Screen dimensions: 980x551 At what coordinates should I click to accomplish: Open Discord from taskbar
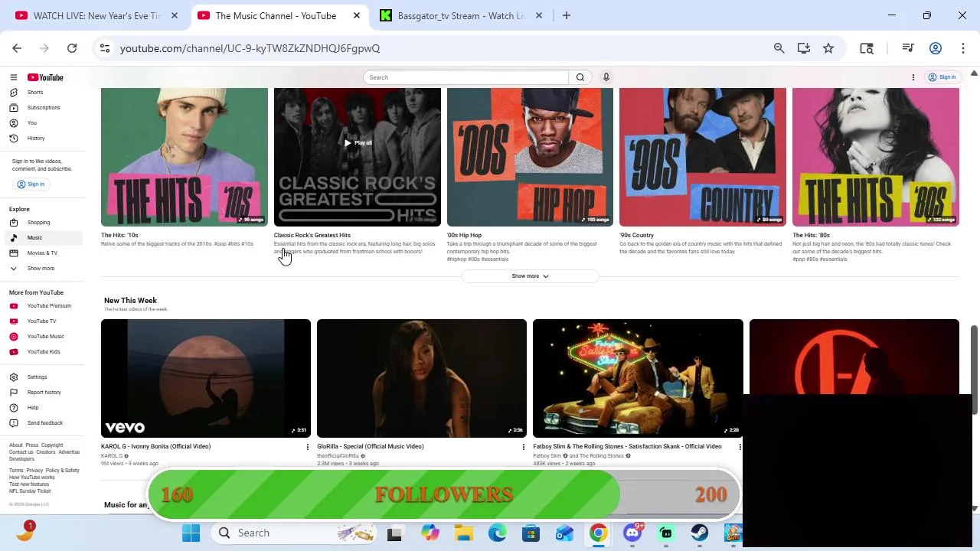(632, 533)
